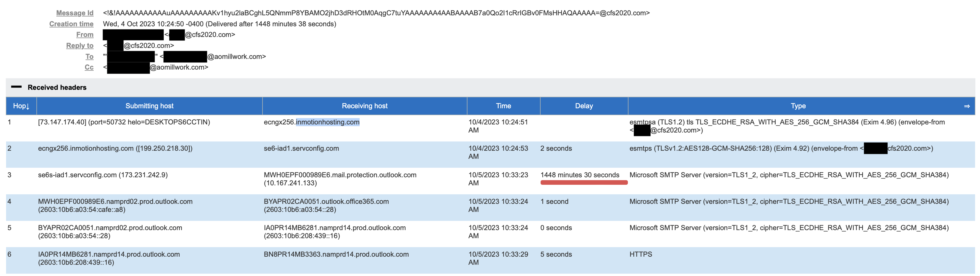
Task: Click the Type column header
Action: pyautogui.click(x=798, y=106)
